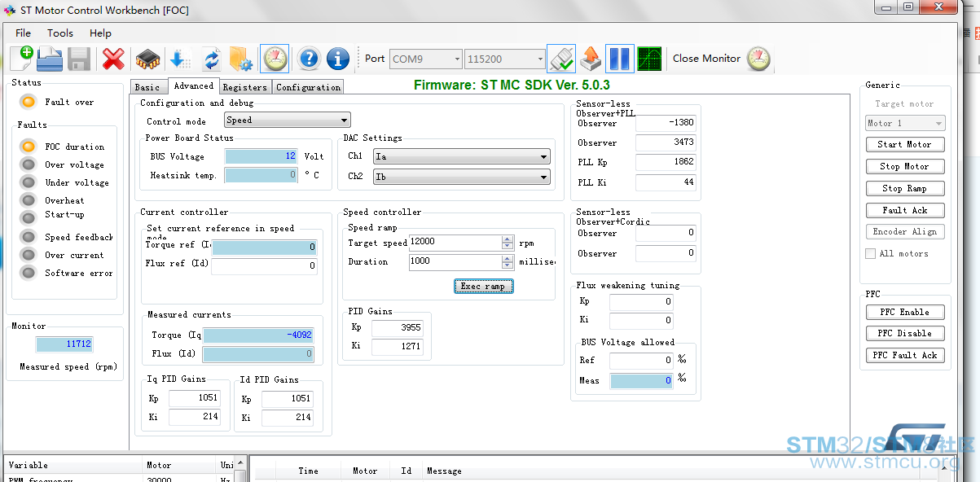Screen dimensions: 980x482
Task: Click the Software error fault indicator
Action: tap(29, 273)
